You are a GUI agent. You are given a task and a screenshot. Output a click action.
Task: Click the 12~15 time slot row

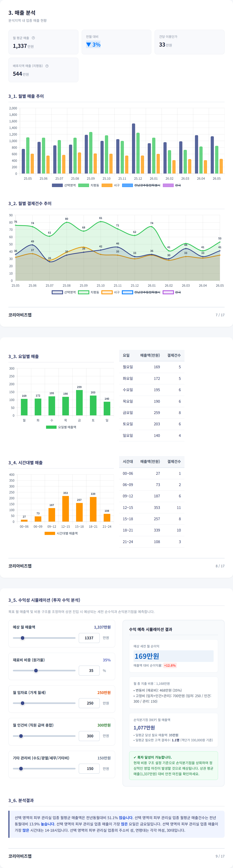point(152,507)
